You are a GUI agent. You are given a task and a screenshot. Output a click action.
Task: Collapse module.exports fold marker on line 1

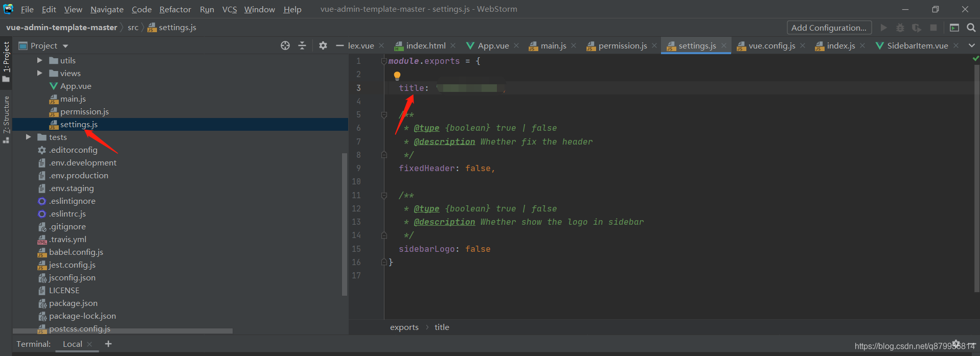click(x=384, y=61)
